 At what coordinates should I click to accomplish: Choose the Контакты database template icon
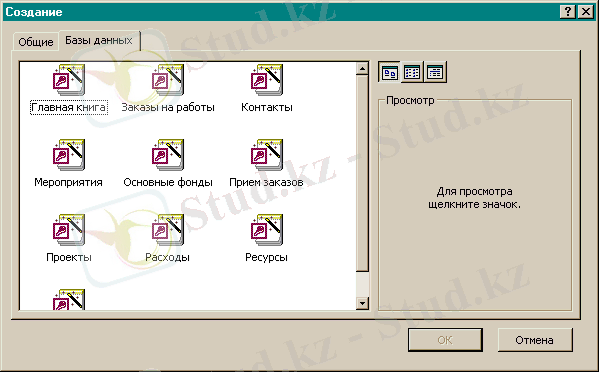[x=267, y=80]
